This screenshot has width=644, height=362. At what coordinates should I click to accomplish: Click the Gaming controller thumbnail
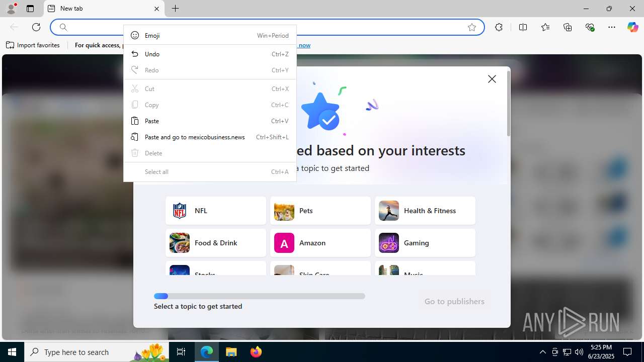click(389, 243)
